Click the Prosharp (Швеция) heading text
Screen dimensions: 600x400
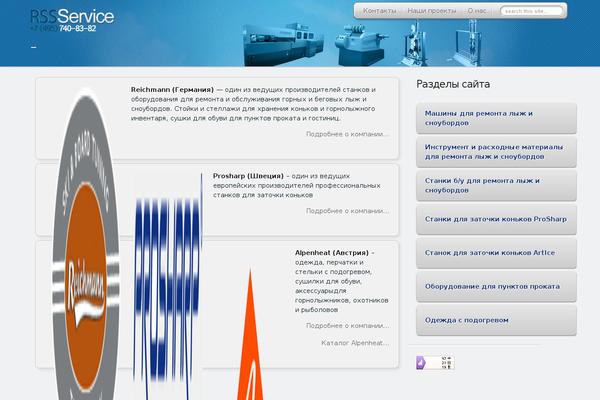(248, 176)
